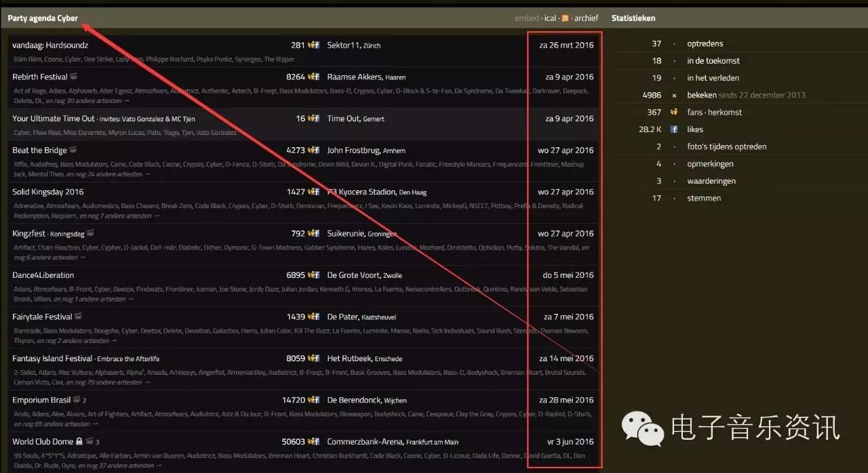Click the visitors icon next to 50603
Screen dimensions: 868x473
(x=313, y=442)
